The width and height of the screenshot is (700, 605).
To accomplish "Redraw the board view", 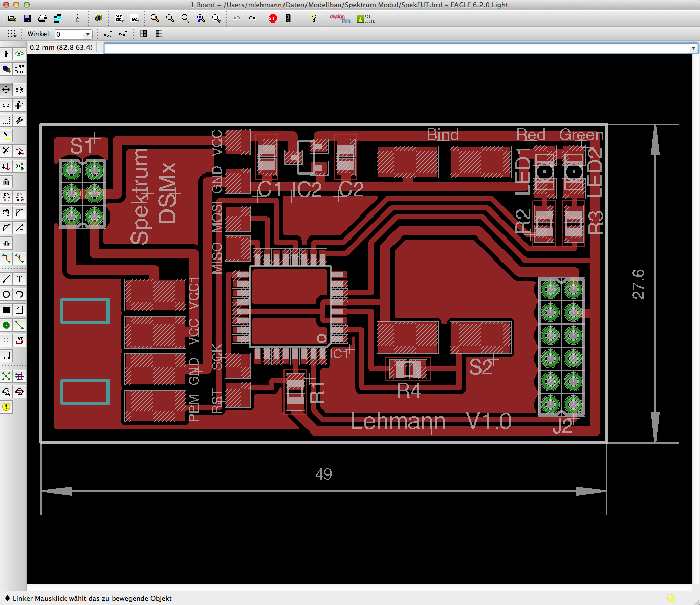I will [201, 18].
